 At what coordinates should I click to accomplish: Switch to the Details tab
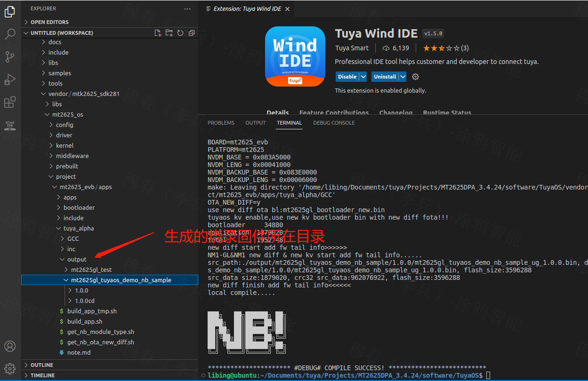(278, 112)
